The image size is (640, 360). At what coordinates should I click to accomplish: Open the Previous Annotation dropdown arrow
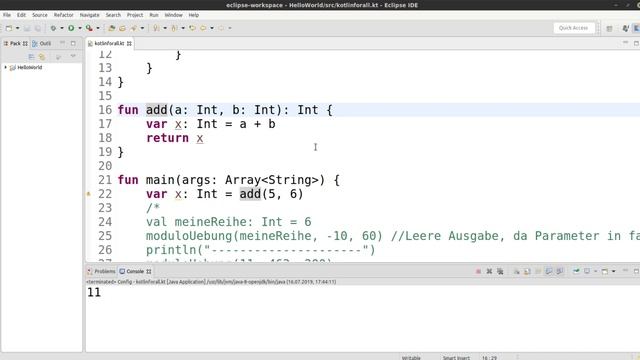[x=183, y=28]
